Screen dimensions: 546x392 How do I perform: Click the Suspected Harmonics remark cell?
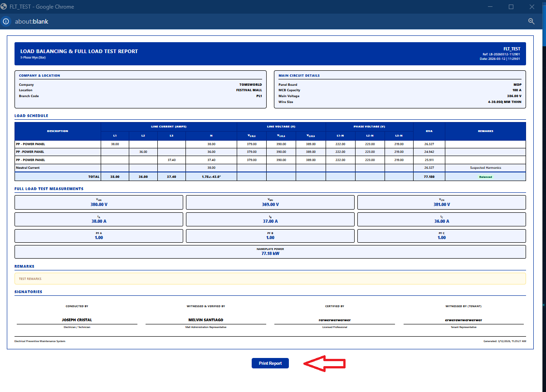pos(485,168)
